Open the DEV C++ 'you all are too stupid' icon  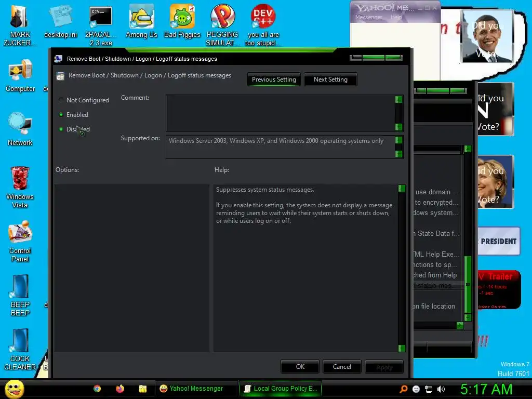[263, 25]
